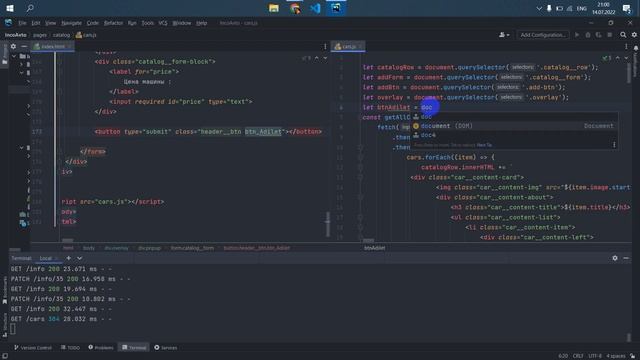Open the Structure side panel
This screenshot has width=640, height=360.
[4, 324]
